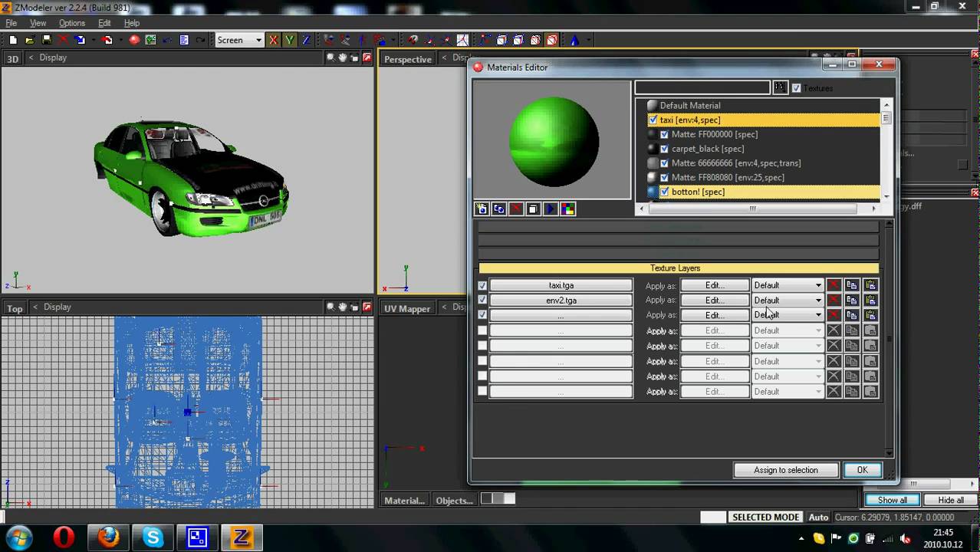Remove the env2.tga texture layer
This screenshot has width=980, height=552.
[x=834, y=300]
